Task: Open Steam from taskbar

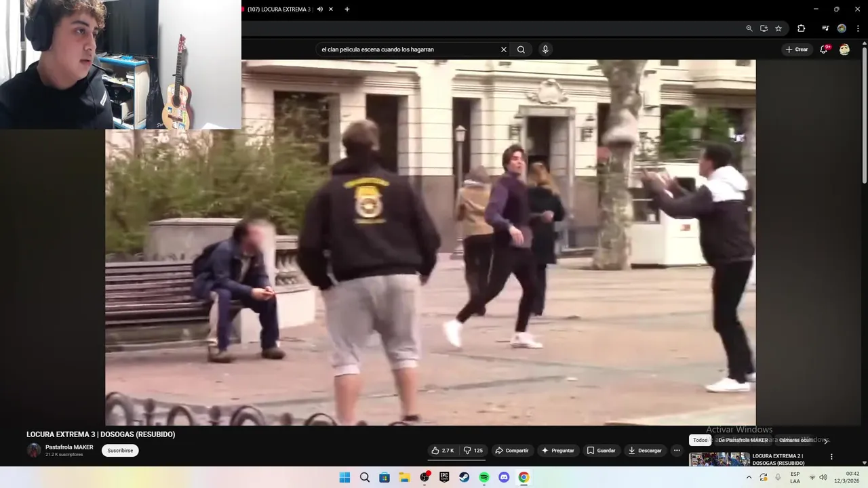Action: pos(464,477)
